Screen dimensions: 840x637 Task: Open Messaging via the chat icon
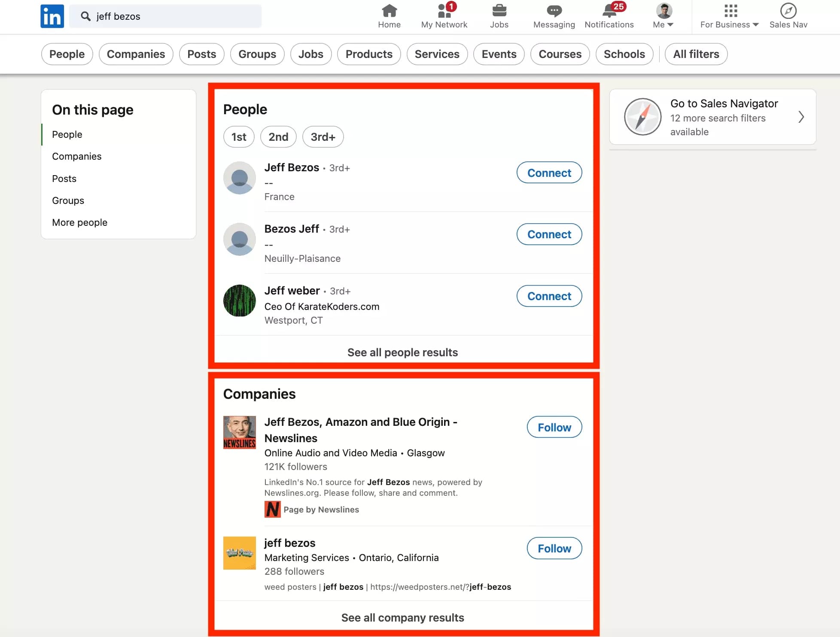tap(554, 11)
